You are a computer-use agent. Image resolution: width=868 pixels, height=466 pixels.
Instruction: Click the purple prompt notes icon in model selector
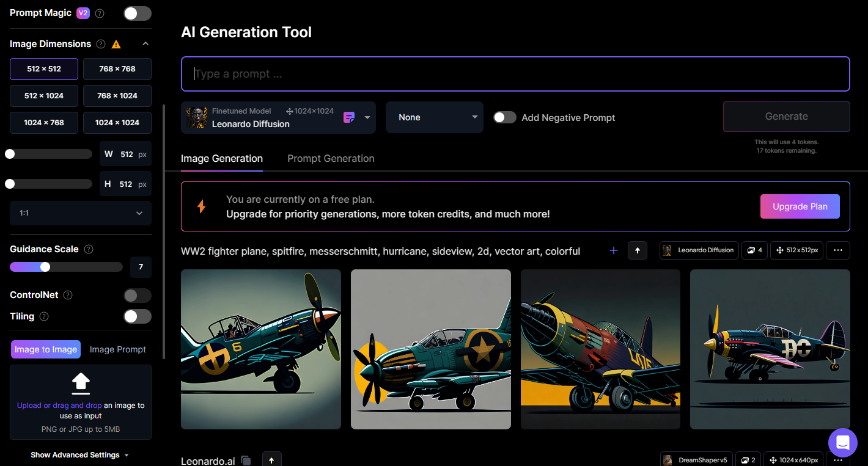tap(349, 117)
